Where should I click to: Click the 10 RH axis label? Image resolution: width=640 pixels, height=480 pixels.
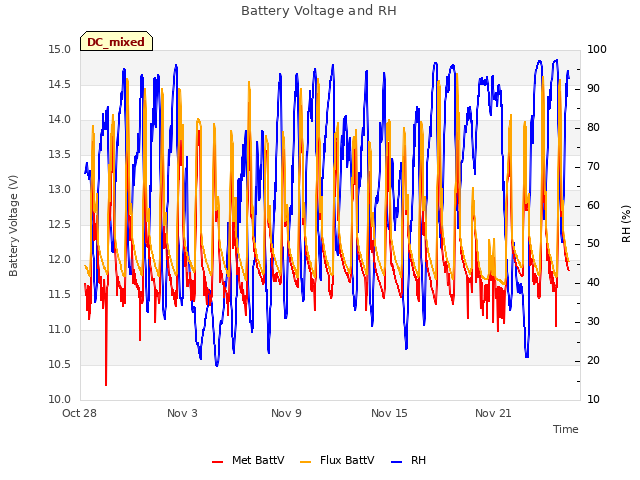click(x=593, y=400)
